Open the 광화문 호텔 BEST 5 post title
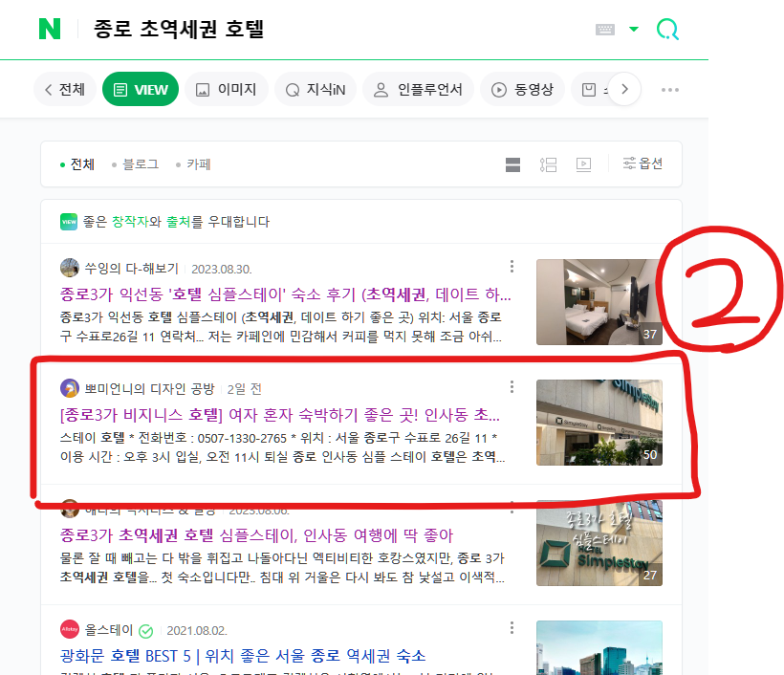Image resolution: width=784 pixels, height=675 pixels. tap(243, 656)
